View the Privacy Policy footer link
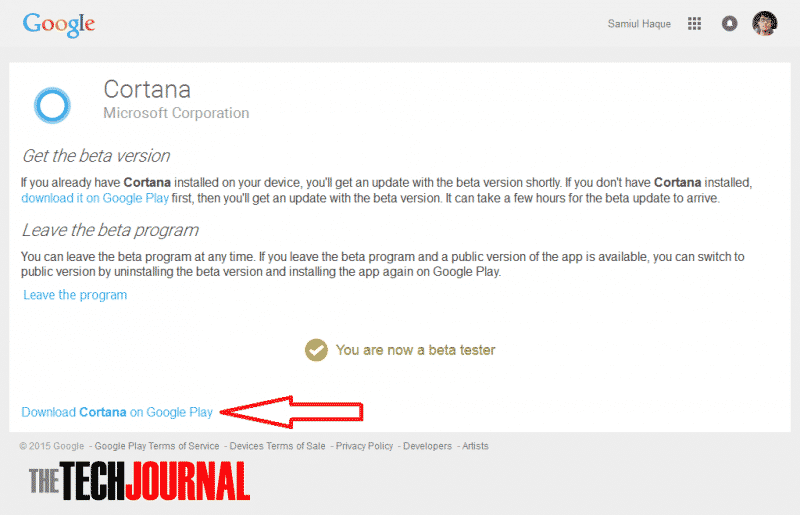 364,446
